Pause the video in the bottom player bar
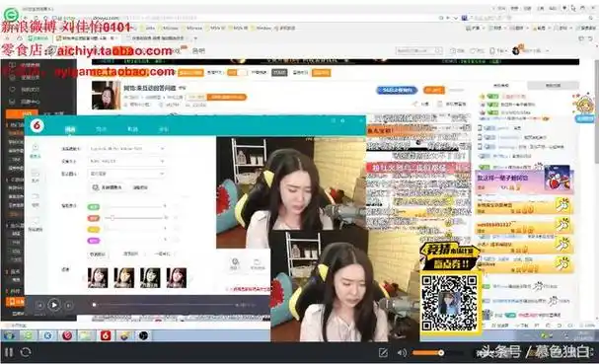 (9, 352)
